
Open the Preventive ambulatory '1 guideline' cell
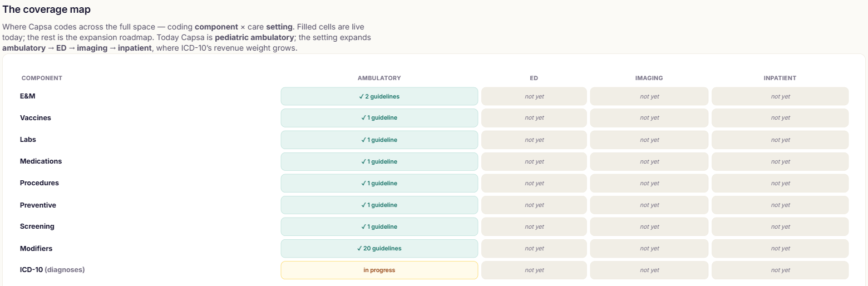pyautogui.click(x=379, y=205)
